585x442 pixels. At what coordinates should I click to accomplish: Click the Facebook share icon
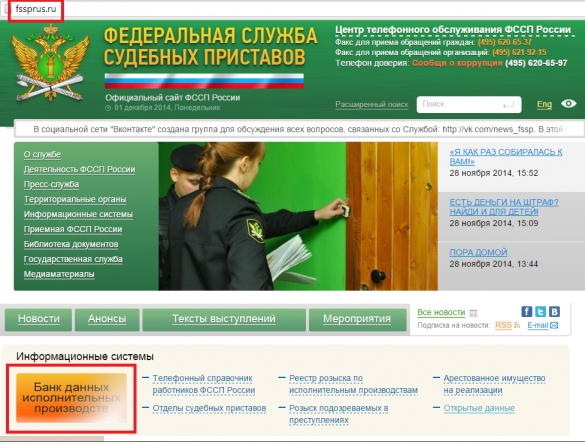526,311
